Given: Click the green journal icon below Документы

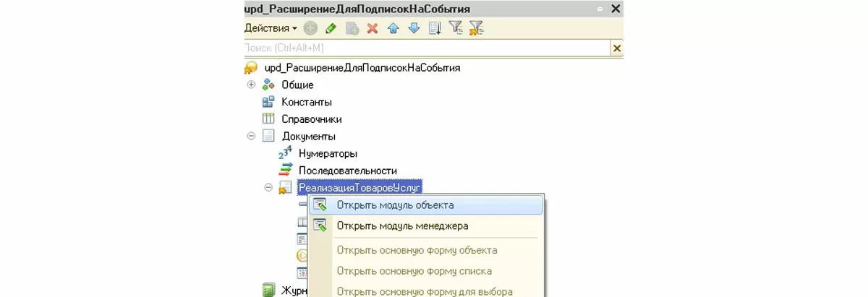Looking at the screenshot, I should [268, 290].
